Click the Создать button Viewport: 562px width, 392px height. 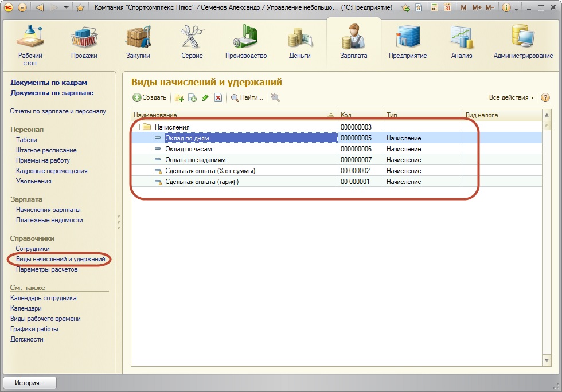(150, 97)
